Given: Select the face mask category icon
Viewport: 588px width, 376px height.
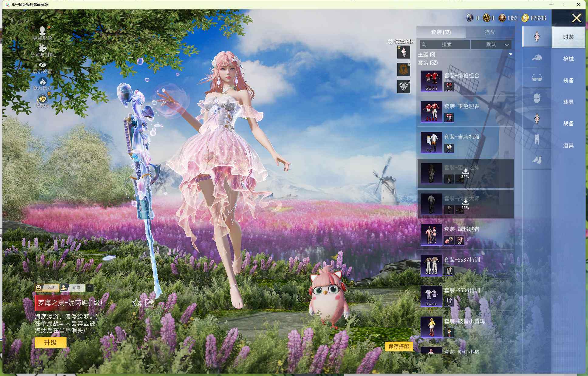Looking at the screenshot, I should click(x=537, y=98).
